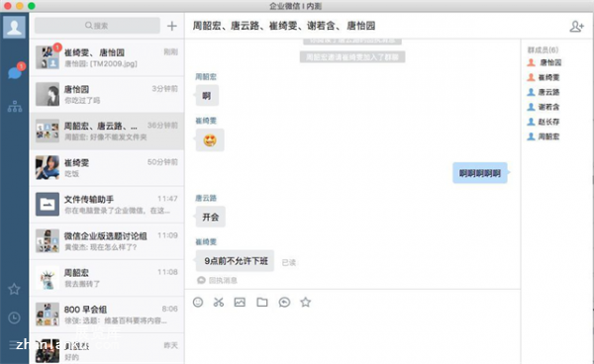Select the scissors screenshot tool
The height and width of the screenshot is (364, 594).
(219, 302)
